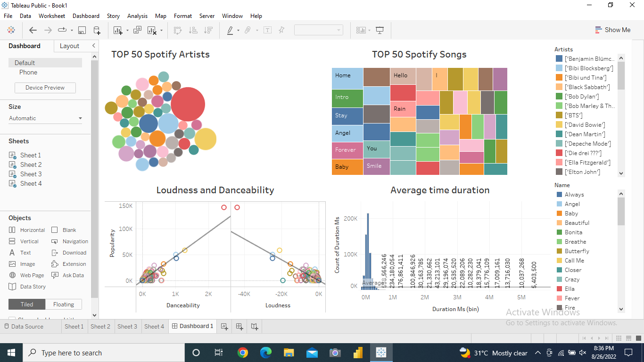Click the Save toolbar icon
644x362 pixels.
(82, 30)
